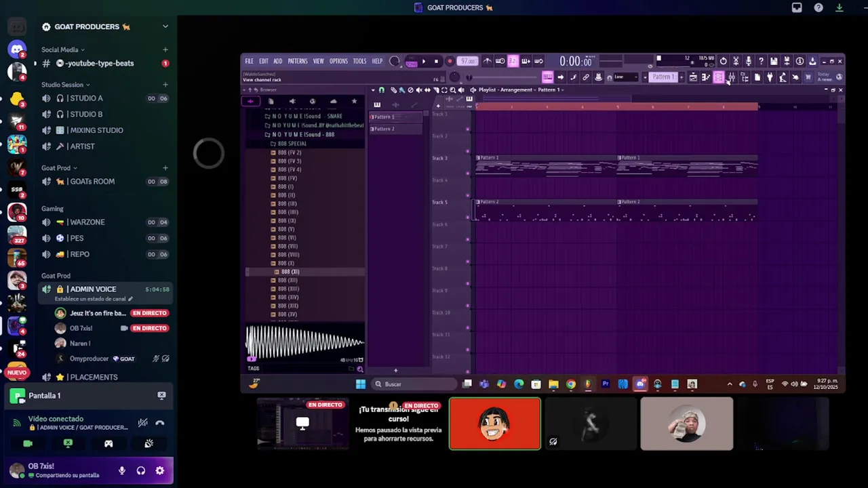Open GOAT PRODUCERS server dropdown chevron
868x488 pixels.
(x=165, y=26)
